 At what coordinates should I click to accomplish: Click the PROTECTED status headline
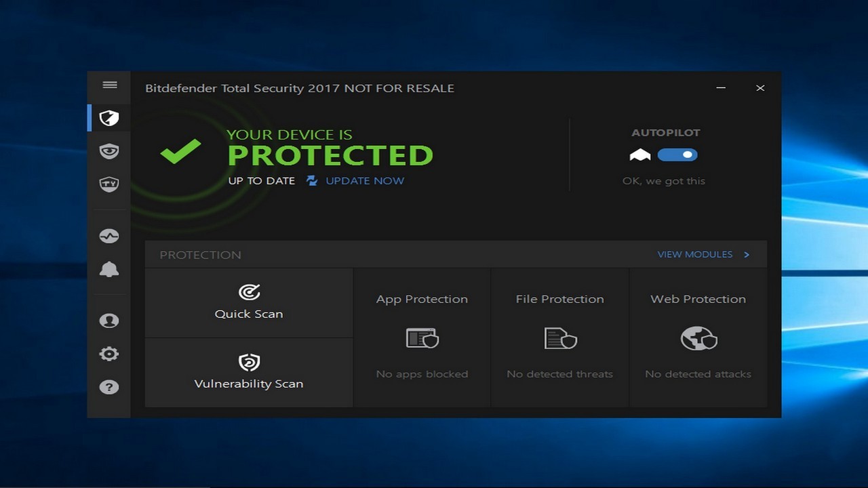point(330,156)
